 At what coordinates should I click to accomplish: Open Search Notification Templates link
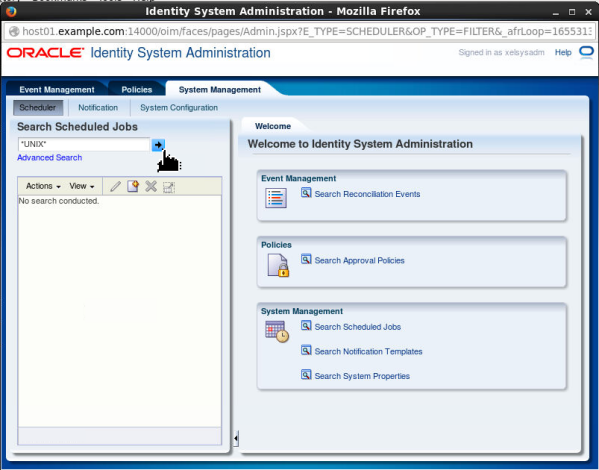click(x=368, y=352)
